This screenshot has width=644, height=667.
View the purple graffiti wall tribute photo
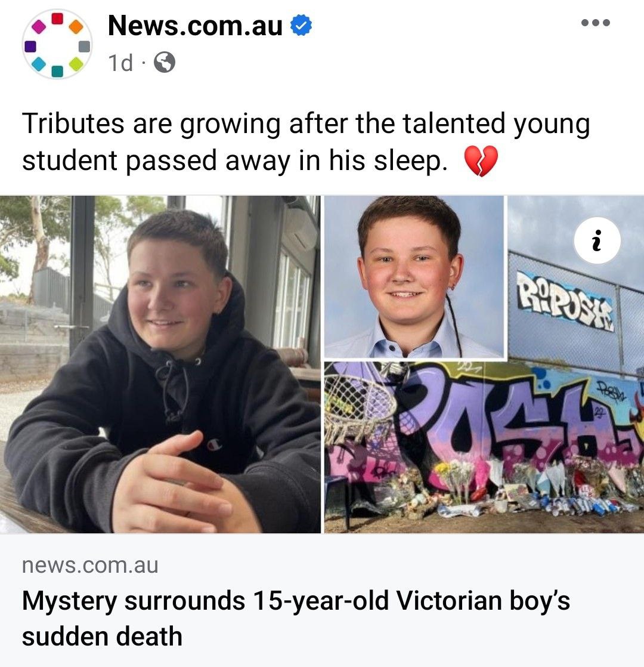pos(484,447)
